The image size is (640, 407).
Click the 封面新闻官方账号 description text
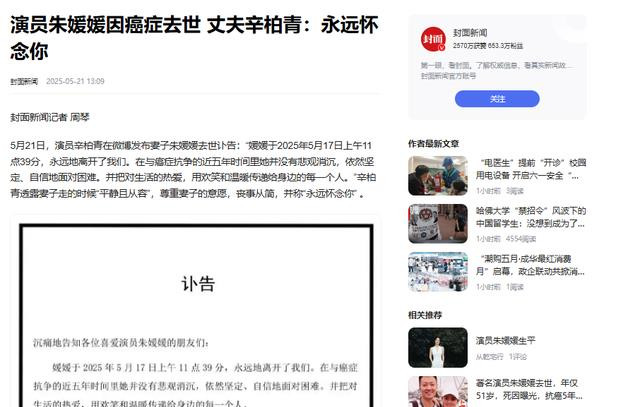[449, 76]
